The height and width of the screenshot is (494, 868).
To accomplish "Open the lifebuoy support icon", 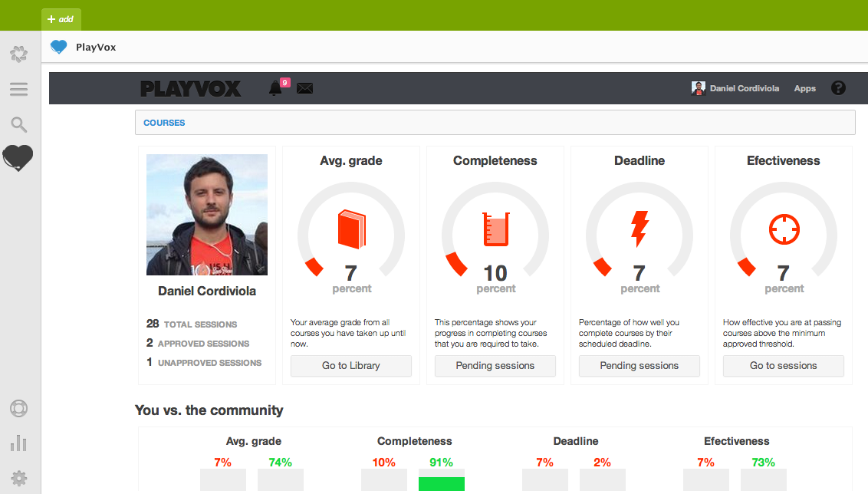I will (19, 408).
